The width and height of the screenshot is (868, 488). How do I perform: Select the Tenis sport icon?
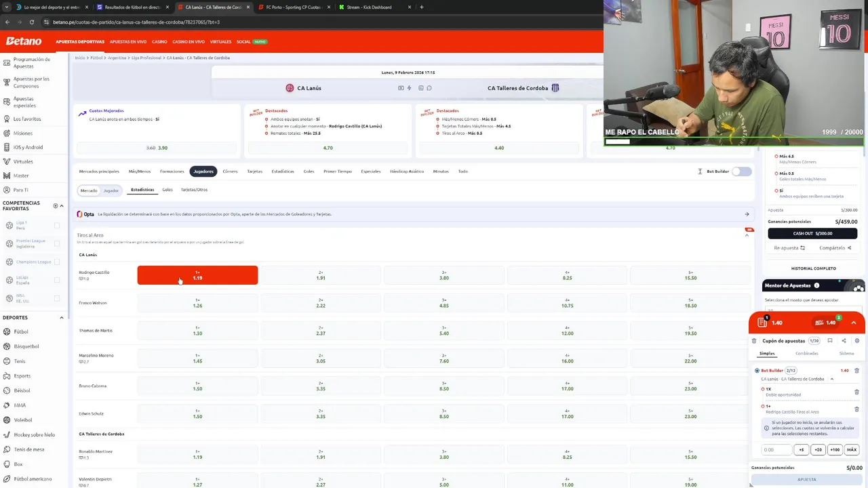tap(7, 361)
